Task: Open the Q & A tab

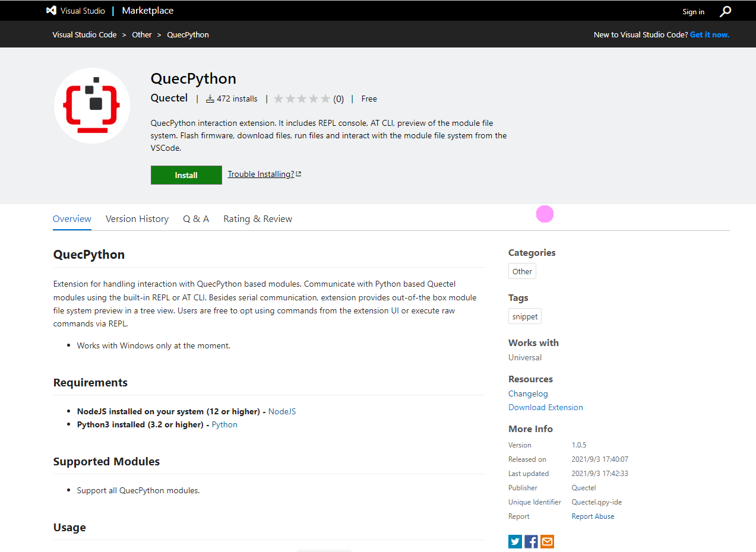Action: click(x=196, y=218)
